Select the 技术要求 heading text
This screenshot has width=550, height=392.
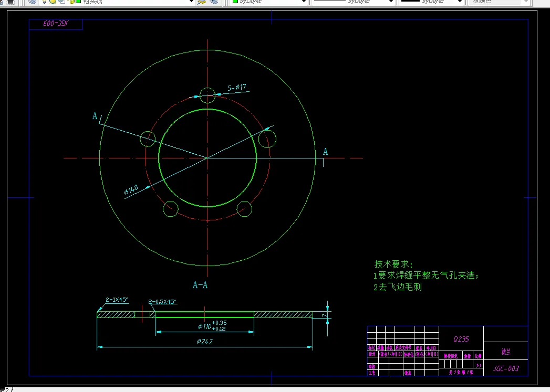(x=393, y=264)
